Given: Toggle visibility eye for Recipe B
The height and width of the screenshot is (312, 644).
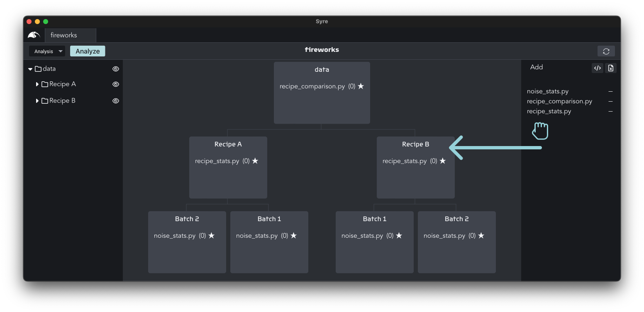Looking at the screenshot, I should (116, 101).
